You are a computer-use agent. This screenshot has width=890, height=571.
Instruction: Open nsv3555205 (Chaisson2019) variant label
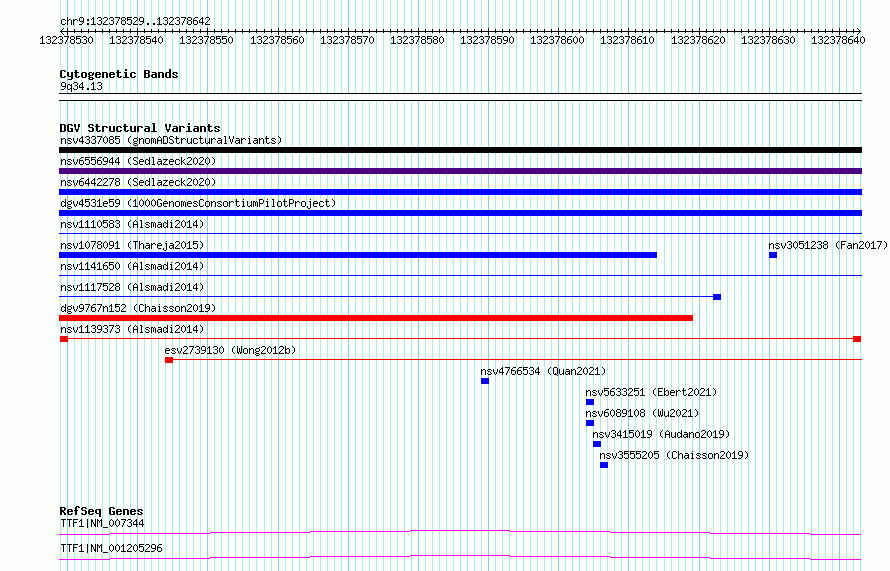(x=674, y=455)
